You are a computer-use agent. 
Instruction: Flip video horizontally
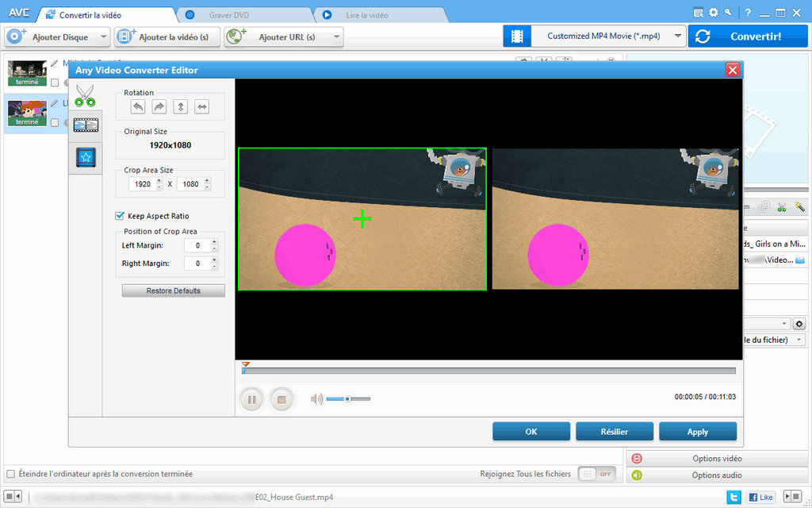(x=201, y=107)
